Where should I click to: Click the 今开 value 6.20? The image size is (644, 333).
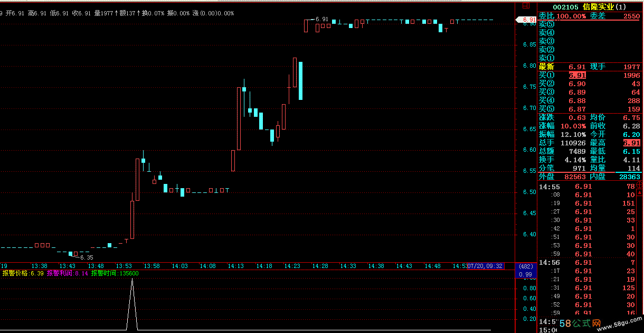coord(632,134)
